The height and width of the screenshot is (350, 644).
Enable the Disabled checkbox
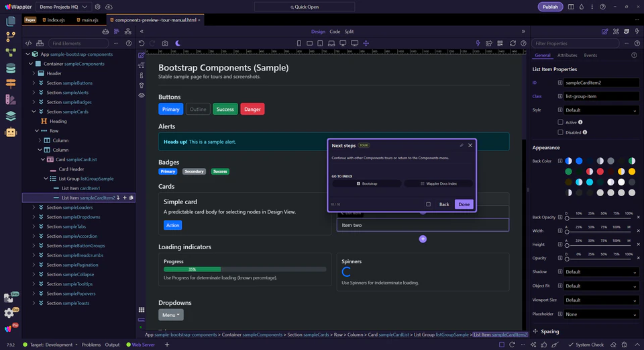pyautogui.click(x=560, y=132)
